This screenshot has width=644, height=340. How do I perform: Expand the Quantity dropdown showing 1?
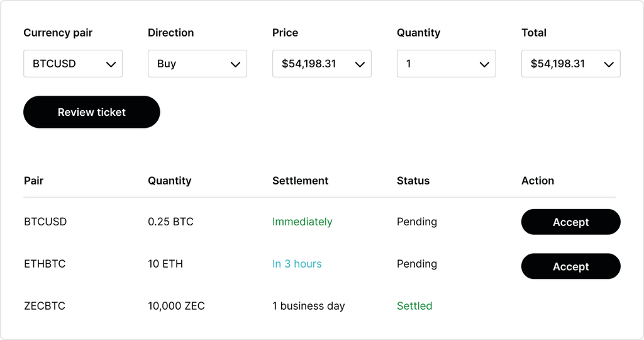(x=447, y=64)
